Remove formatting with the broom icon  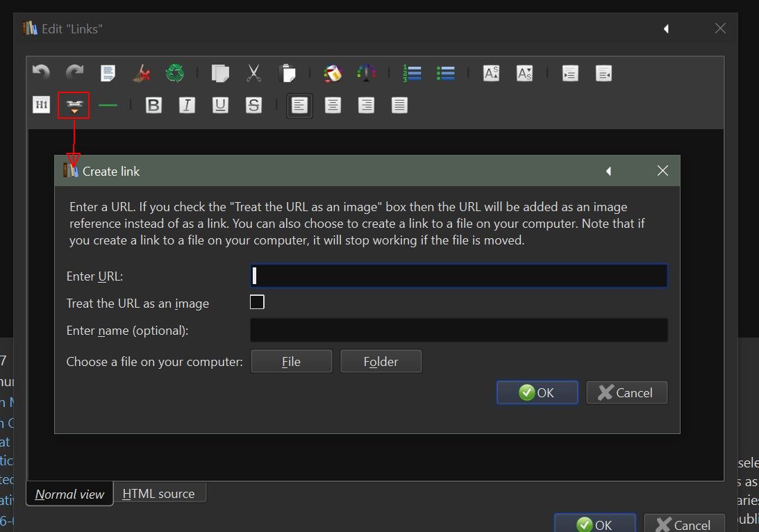(x=142, y=73)
